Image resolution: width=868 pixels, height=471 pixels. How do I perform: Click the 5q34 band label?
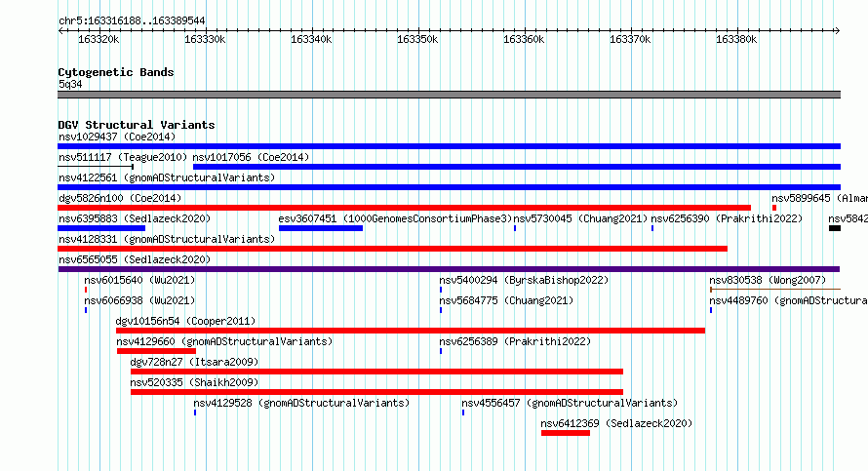pos(70,84)
